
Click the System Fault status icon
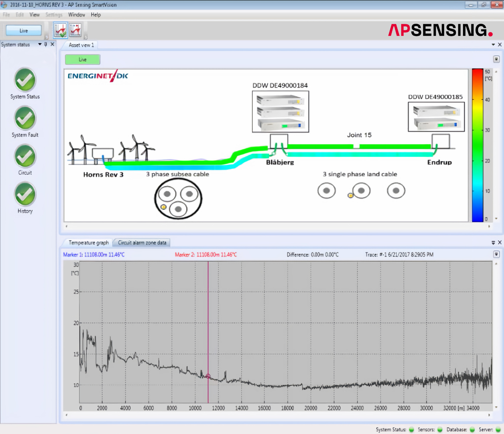(x=25, y=118)
